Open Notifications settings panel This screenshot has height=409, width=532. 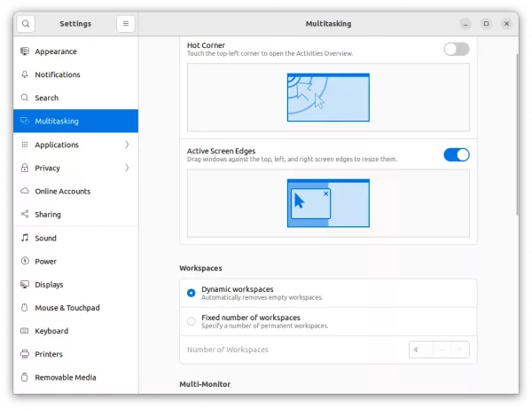(x=75, y=75)
